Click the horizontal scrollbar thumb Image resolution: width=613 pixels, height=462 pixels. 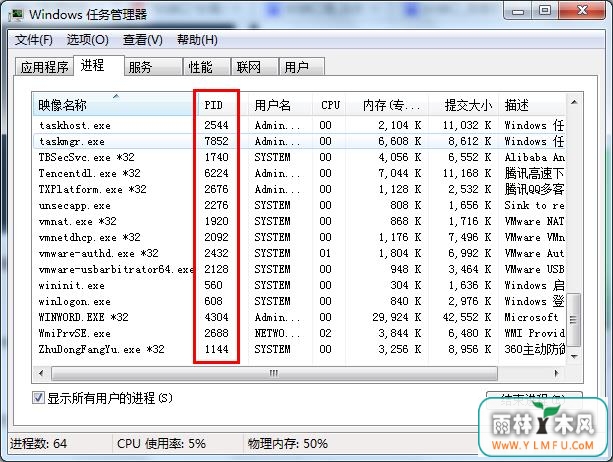(274, 373)
